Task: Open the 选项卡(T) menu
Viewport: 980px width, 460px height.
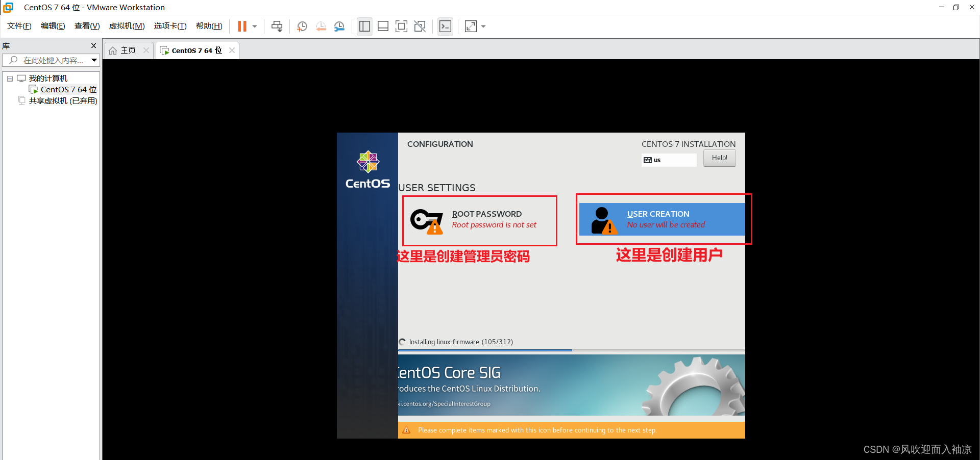Action: pos(170,26)
